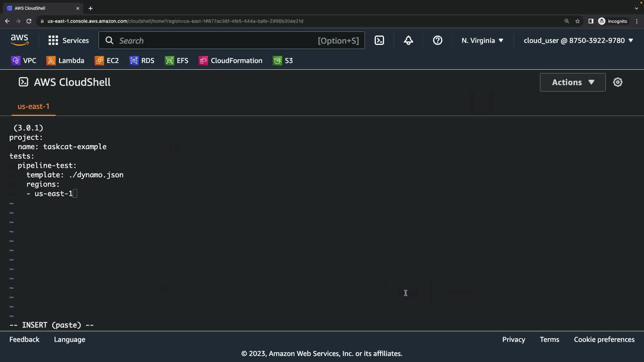Expand the cloud_user account menu
This screenshot has height=362, width=644.
578,41
